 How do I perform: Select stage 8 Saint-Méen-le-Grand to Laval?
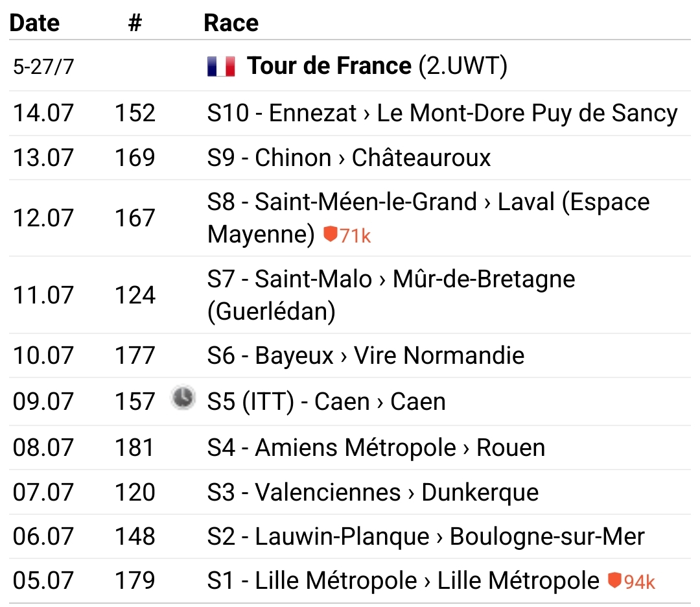point(428,202)
